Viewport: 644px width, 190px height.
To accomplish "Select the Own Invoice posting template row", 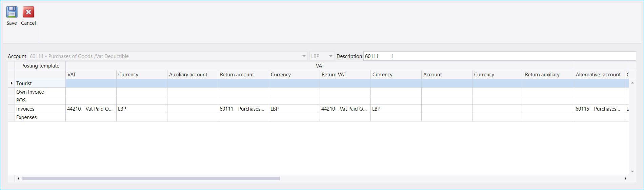I will point(40,92).
